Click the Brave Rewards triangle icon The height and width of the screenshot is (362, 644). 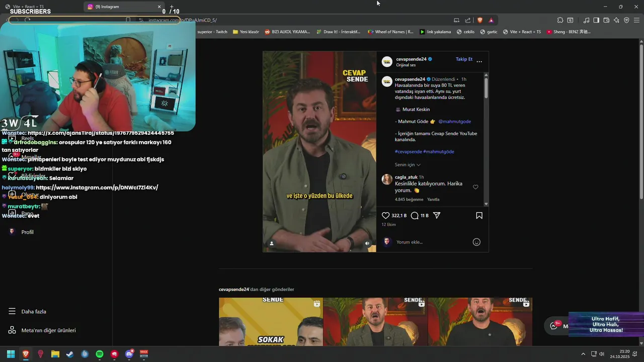[491, 20]
